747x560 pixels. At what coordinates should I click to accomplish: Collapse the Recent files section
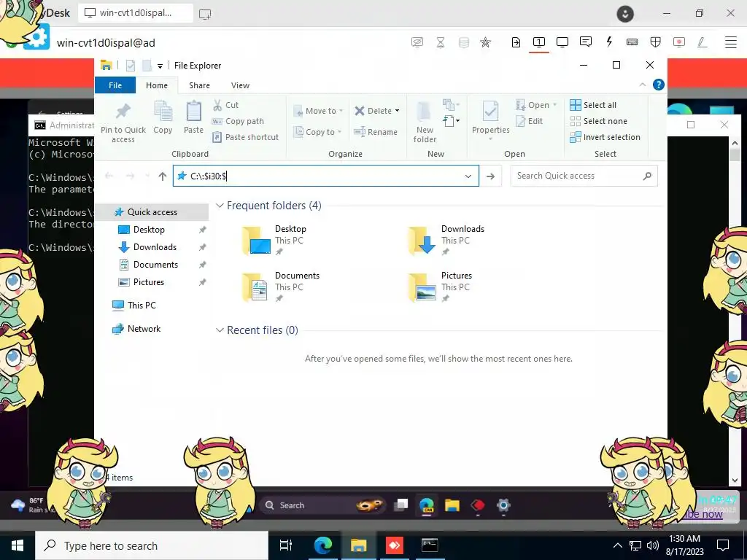point(220,330)
